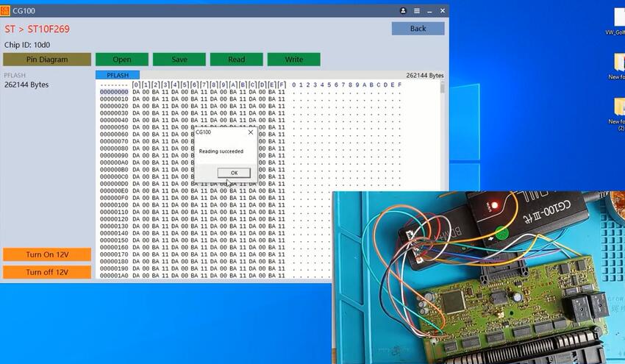Image resolution: width=625 pixels, height=364 pixels.
Task: Close the 'Reading succeeded' dialog with X
Action: point(250,133)
